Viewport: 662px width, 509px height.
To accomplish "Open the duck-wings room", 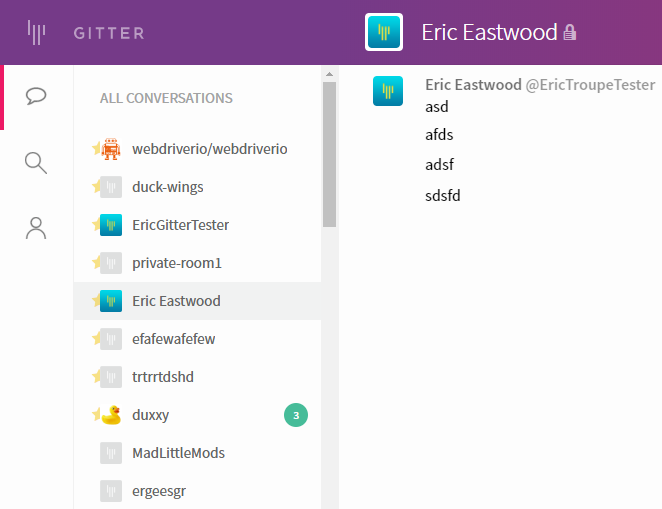I will point(197,187).
